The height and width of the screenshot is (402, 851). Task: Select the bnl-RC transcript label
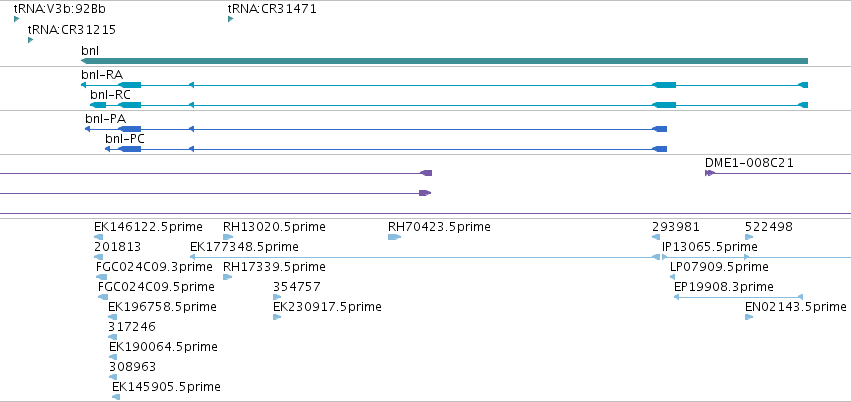[x=110, y=95]
